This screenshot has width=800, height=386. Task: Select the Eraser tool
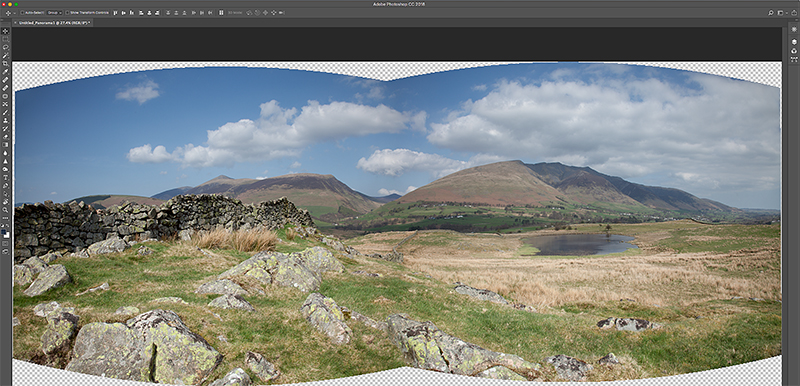[6, 136]
